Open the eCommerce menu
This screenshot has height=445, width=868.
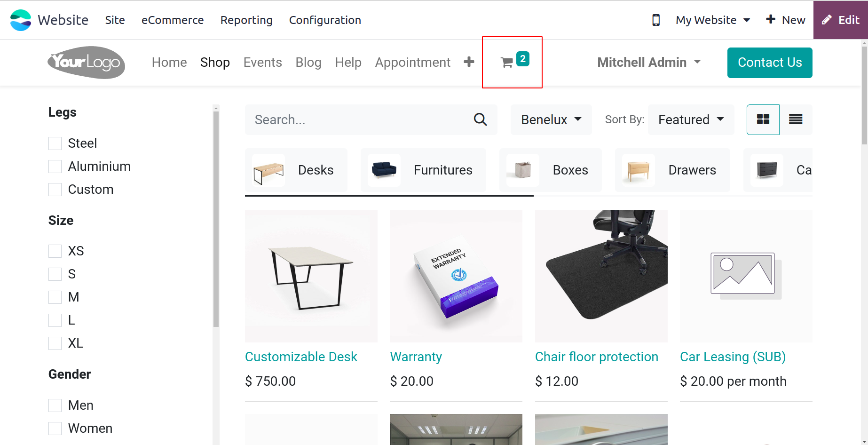(173, 20)
